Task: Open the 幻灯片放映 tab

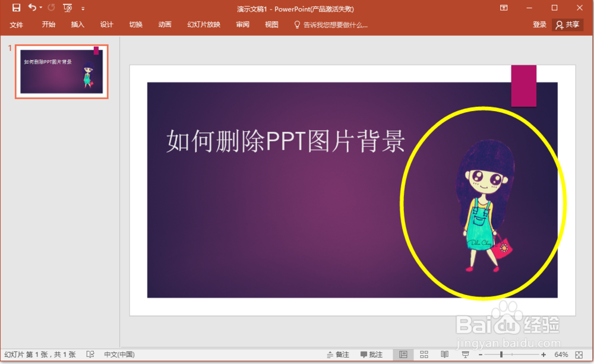Action: 203,24
